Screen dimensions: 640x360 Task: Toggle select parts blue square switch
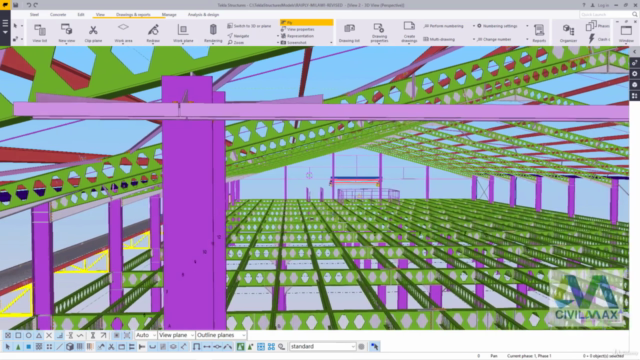click(x=28, y=347)
